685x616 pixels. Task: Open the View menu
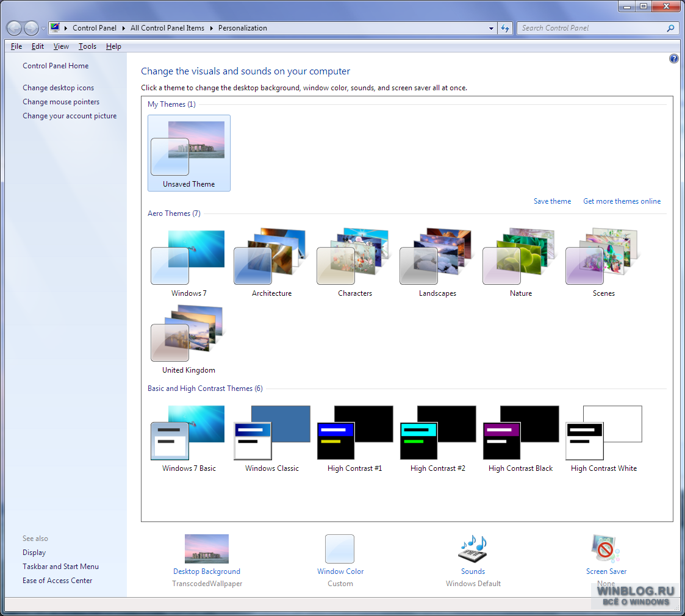pyautogui.click(x=61, y=46)
